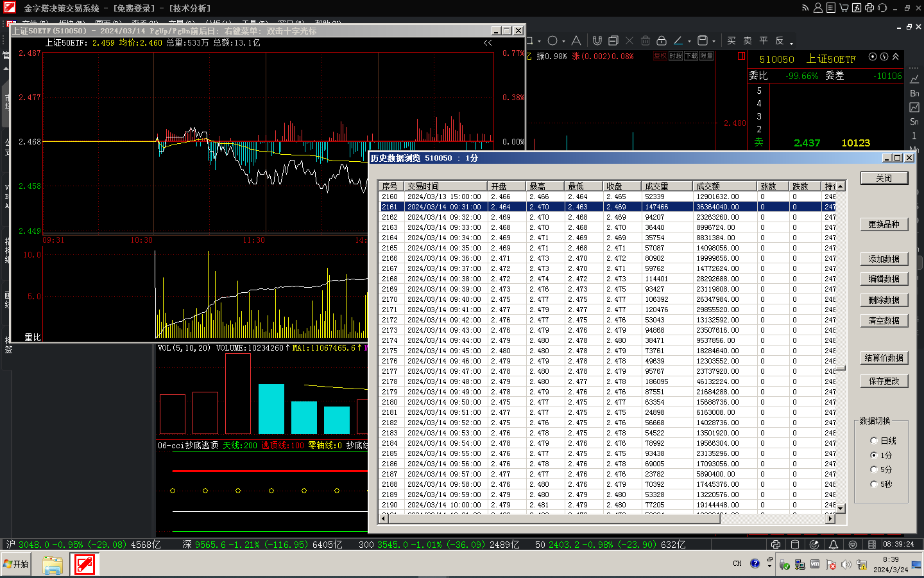Select the ellipse drawing tool
The image size is (924, 578).
click(x=552, y=40)
